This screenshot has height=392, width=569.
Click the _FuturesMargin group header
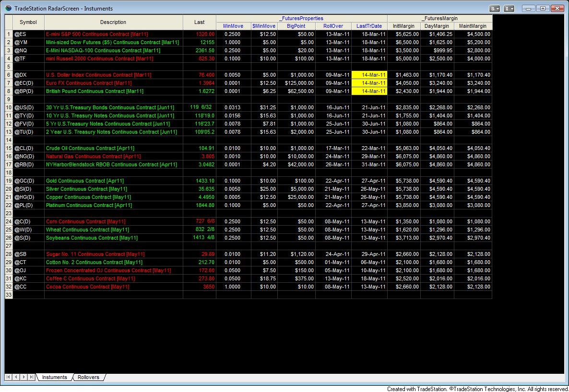[x=440, y=19]
